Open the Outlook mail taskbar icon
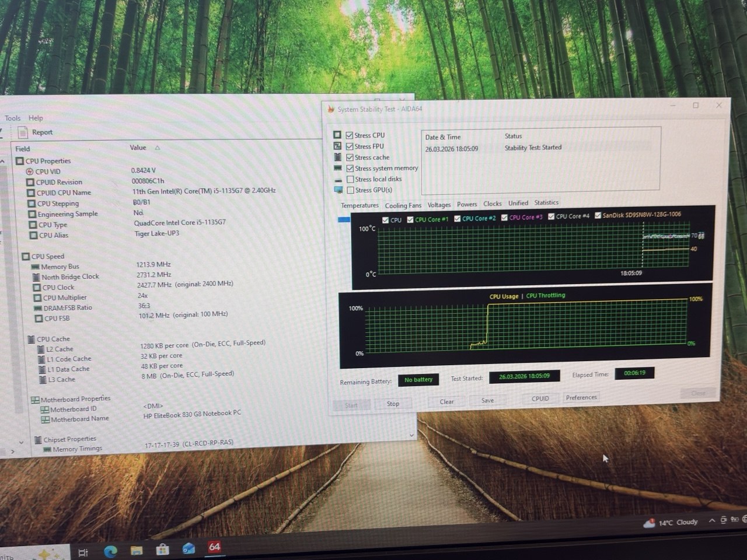 [189, 549]
